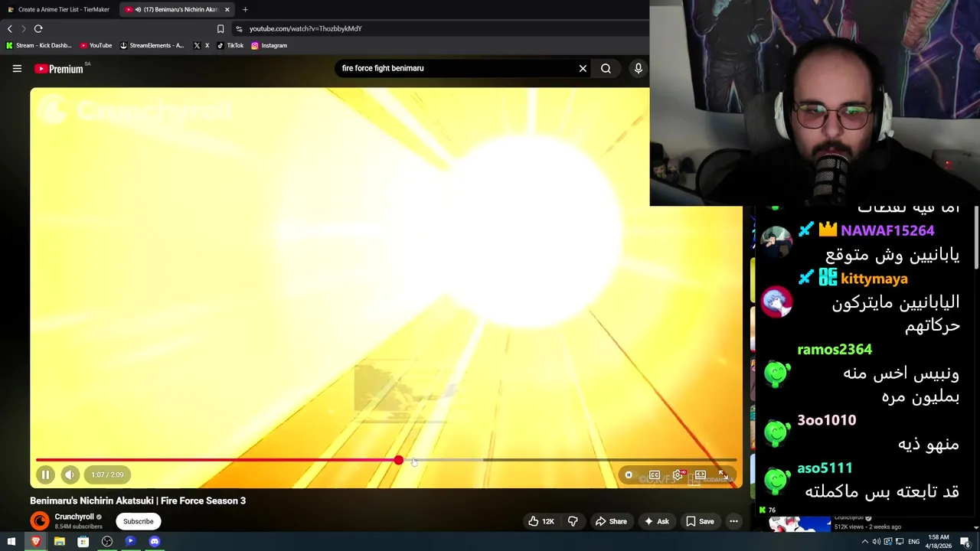Open more actions (three dots) under the video
This screenshot has width=980, height=551.
pos(733,521)
